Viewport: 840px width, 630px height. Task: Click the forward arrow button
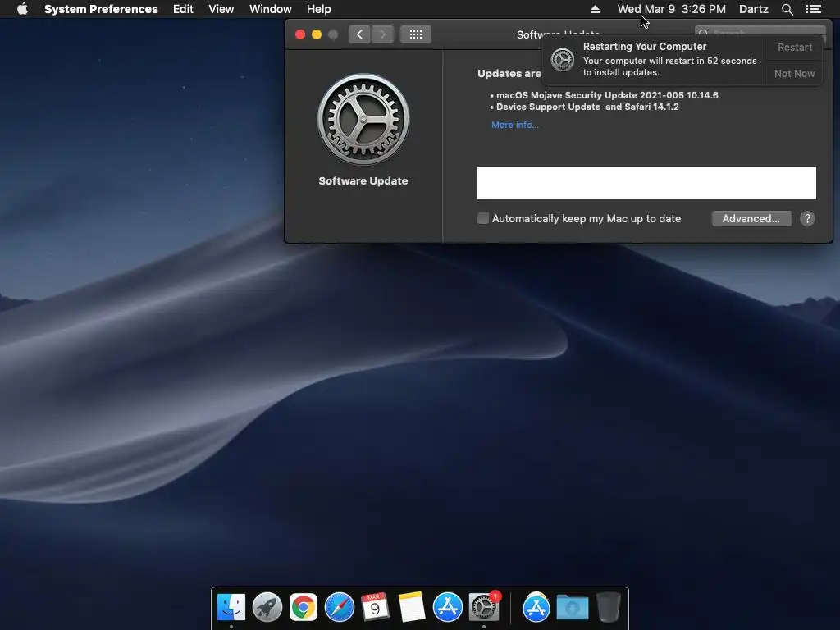coord(382,34)
